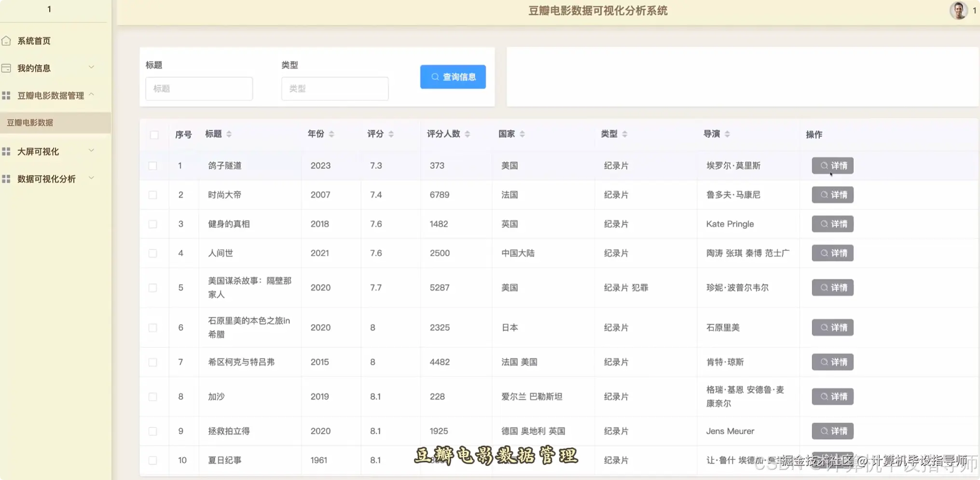Check the row for 人间世
Screen dimensions: 980x480
[x=152, y=253]
